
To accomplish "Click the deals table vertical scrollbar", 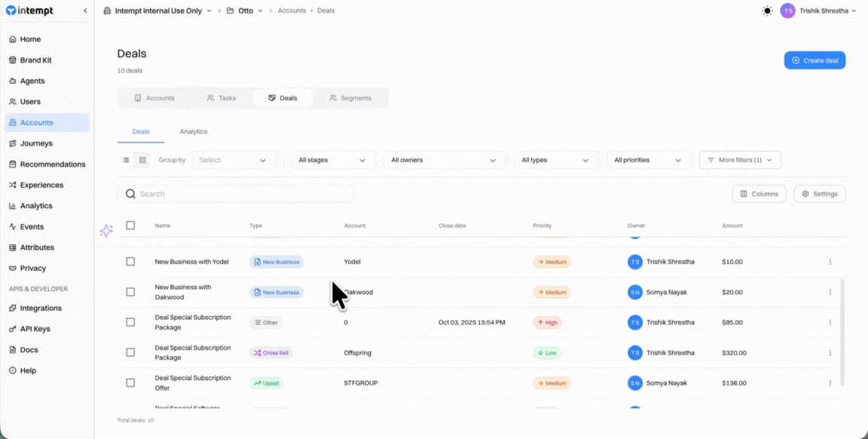I will pos(842,332).
